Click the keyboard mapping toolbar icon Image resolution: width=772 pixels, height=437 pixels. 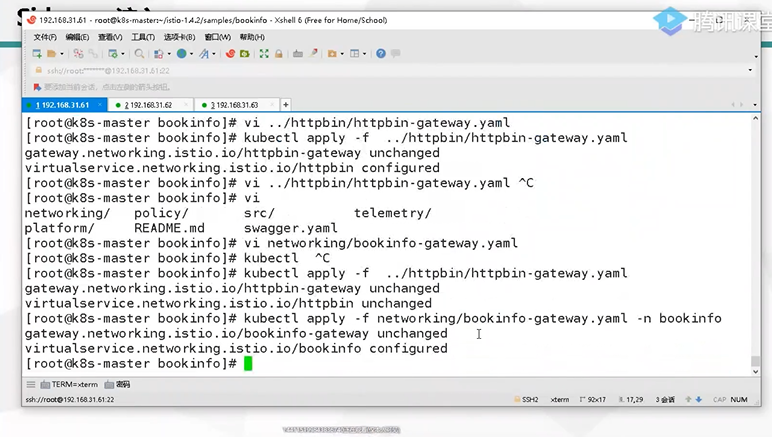tap(298, 54)
